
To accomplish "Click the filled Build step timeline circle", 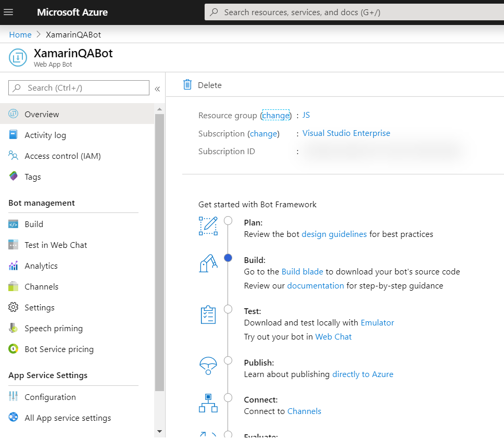I will pos(228,258).
